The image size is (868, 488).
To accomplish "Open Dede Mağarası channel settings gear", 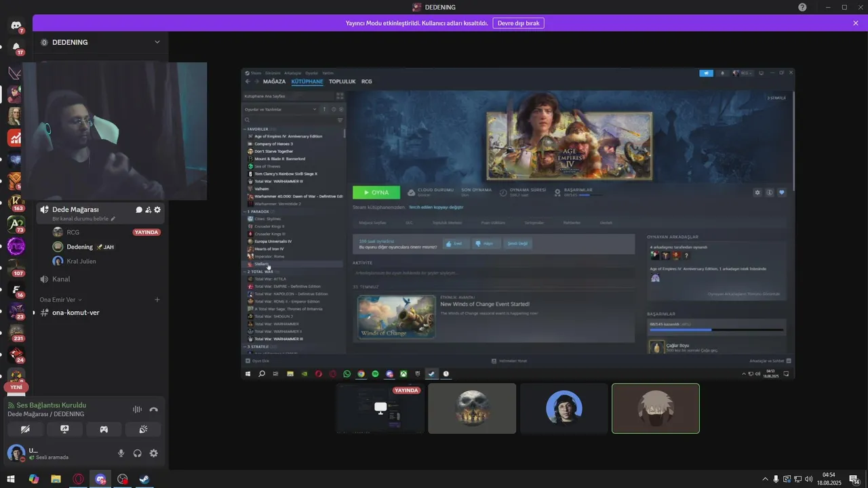I will pyautogui.click(x=157, y=210).
